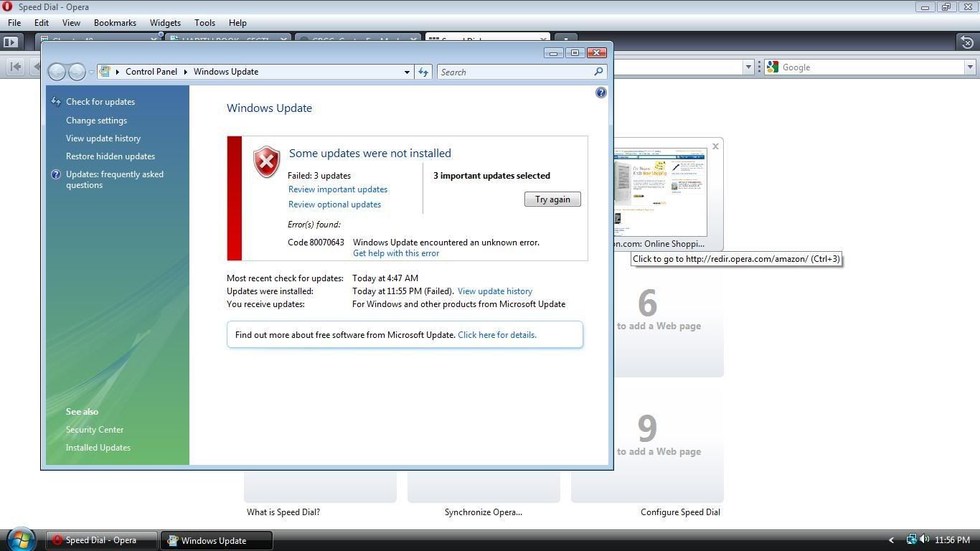Remove the Amazon speed dial with its X
Image resolution: width=980 pixels, height=551 pixels.
pyautogui.click(x=715, y=146)
